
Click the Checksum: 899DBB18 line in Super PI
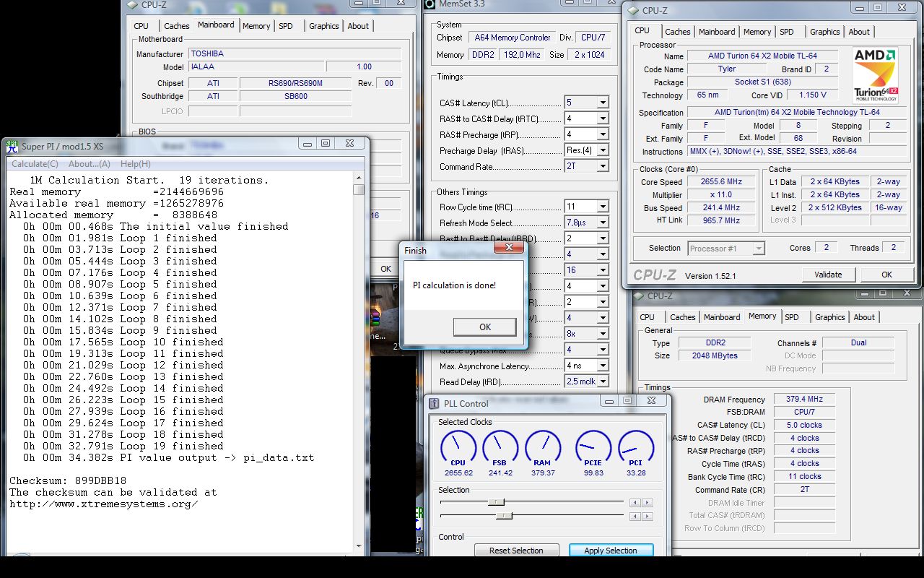pos(68,480)
